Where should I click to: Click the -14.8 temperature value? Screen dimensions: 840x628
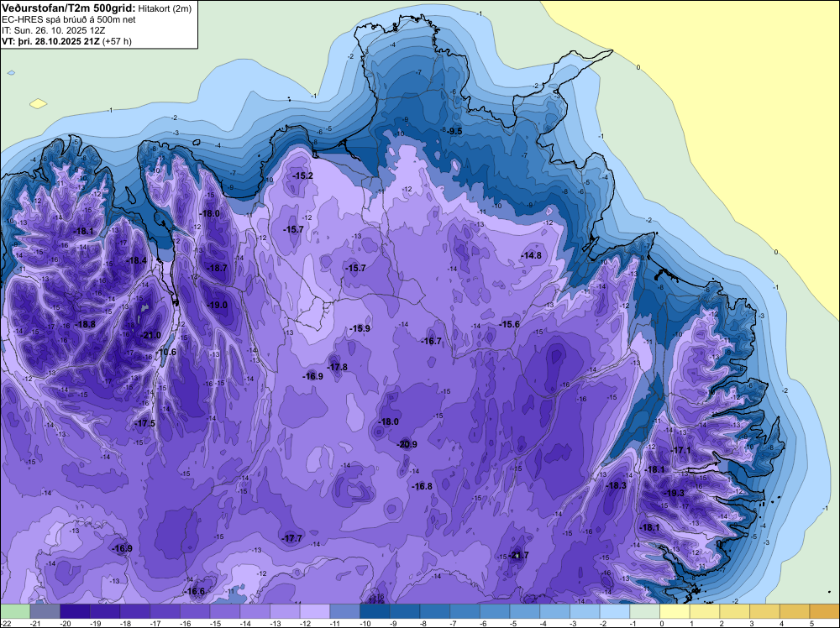click(x=532, y=256)
